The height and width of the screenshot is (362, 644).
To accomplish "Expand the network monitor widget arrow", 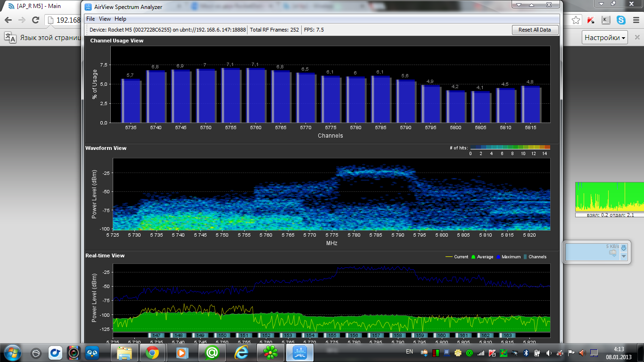I will [624, 256].
